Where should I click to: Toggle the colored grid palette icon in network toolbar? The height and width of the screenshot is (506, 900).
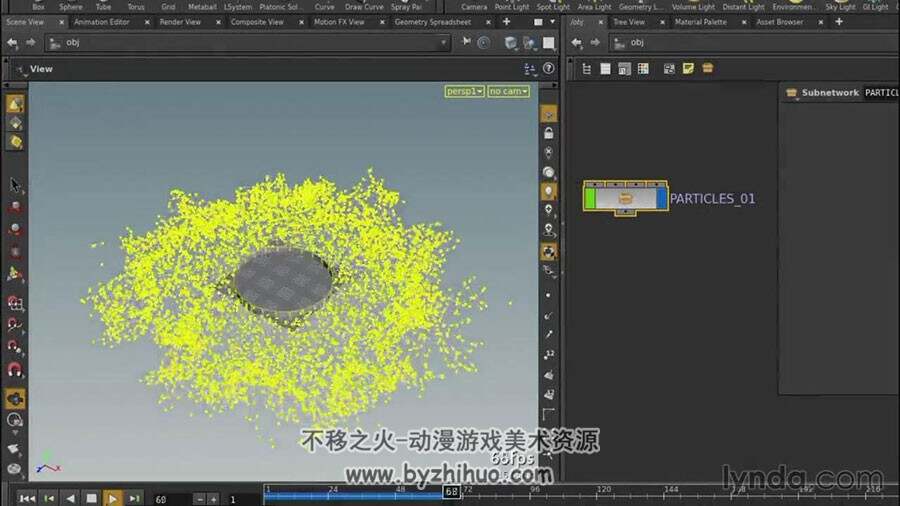tap(643, 69)
